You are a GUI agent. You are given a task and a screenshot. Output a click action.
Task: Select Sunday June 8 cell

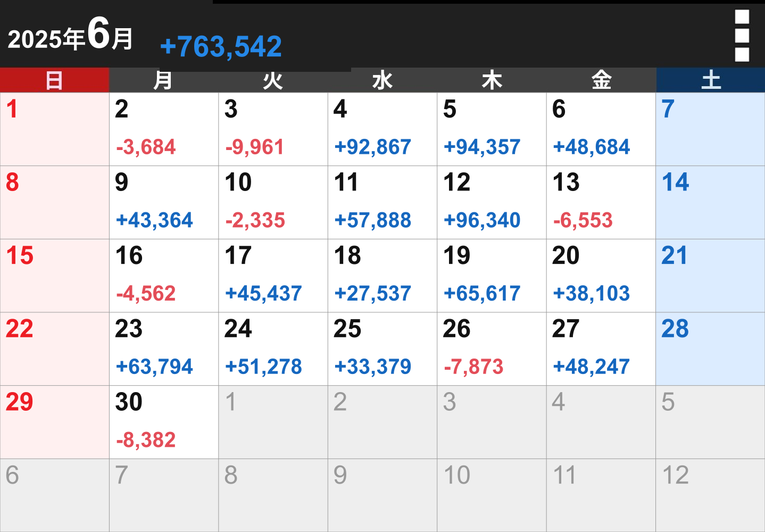pos(55,203)
